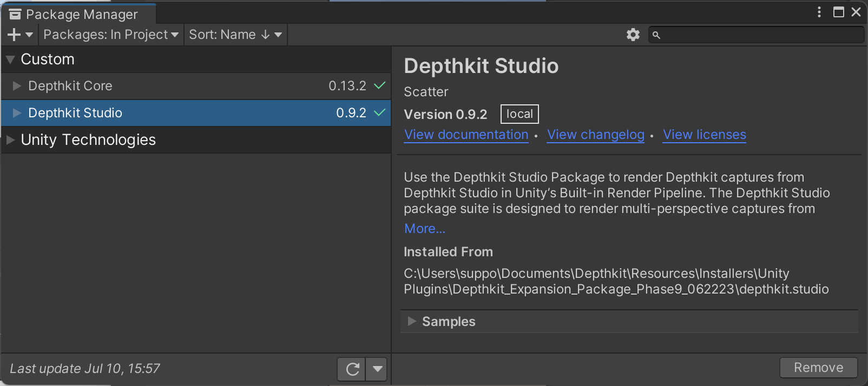This screenshot has width=868, height=386.
Task: Open the refresh options dropdown arrow
Action: pyautogui.click(x=377, y=369)
